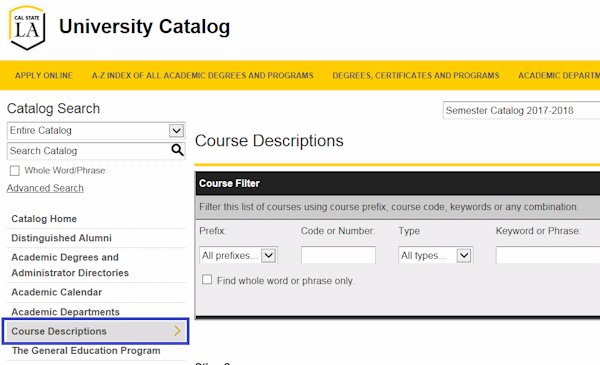Screen dimensions: 600x365
Task: Open the Entire Catalog dropdown
Action: (96, 130)
